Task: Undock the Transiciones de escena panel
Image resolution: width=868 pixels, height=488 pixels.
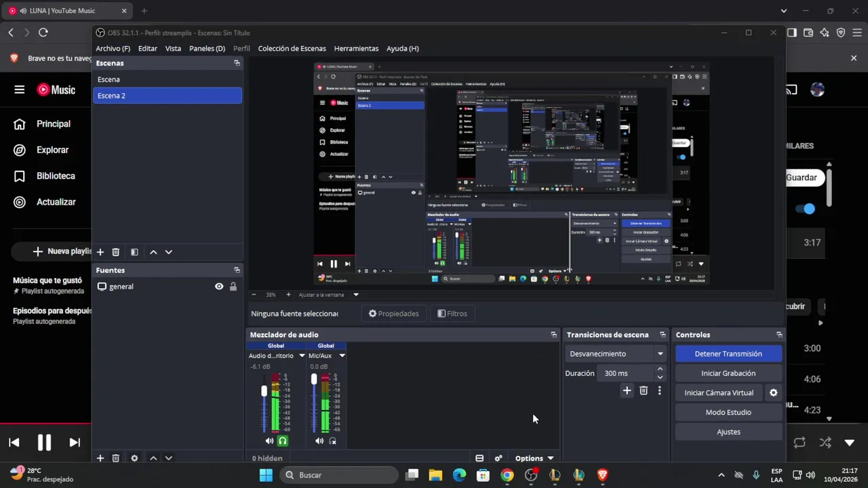Action: 663,335
